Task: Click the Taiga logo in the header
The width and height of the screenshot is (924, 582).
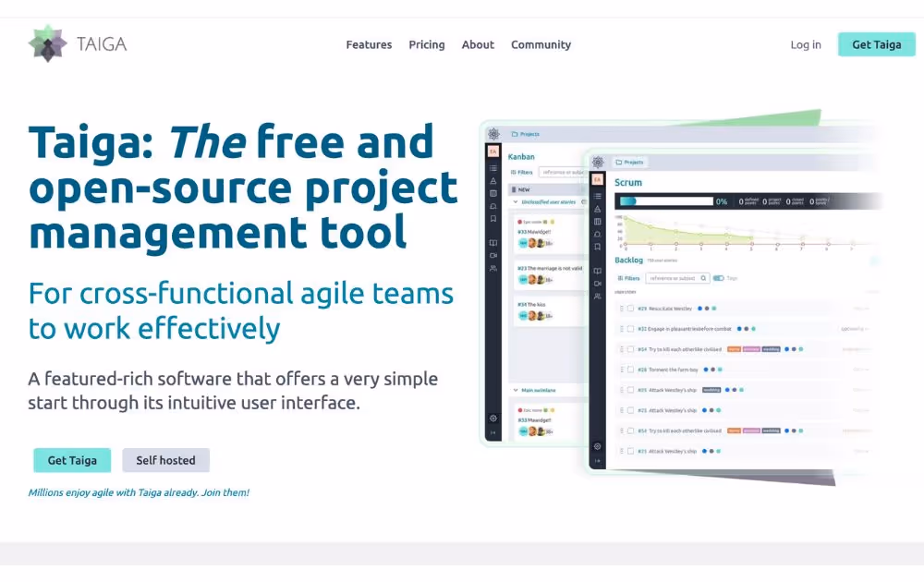Action: click(78, 44)
